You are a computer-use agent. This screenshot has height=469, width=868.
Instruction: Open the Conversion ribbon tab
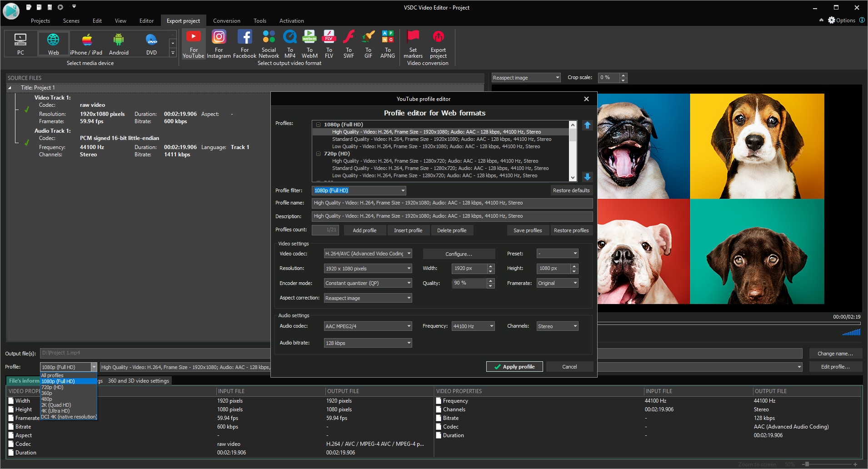226,21
